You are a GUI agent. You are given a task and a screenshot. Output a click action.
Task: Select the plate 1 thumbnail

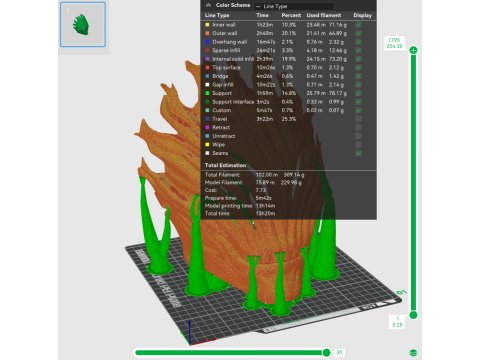pos(83,24)
